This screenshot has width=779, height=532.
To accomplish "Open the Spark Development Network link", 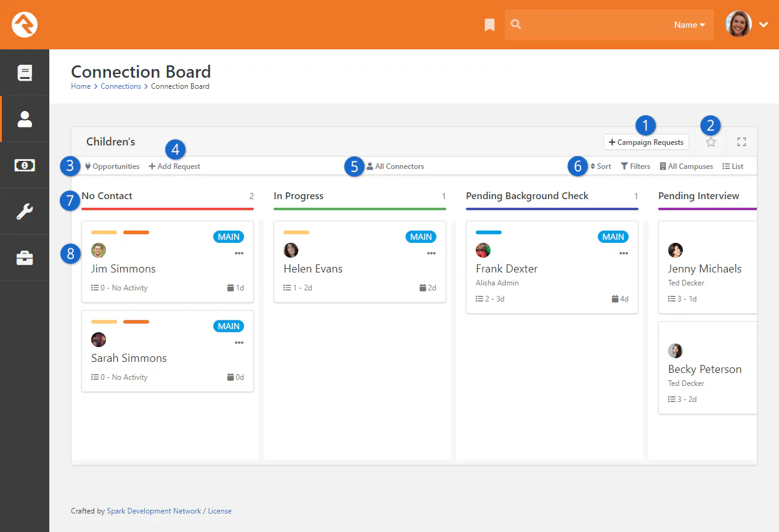I will 154,511.
